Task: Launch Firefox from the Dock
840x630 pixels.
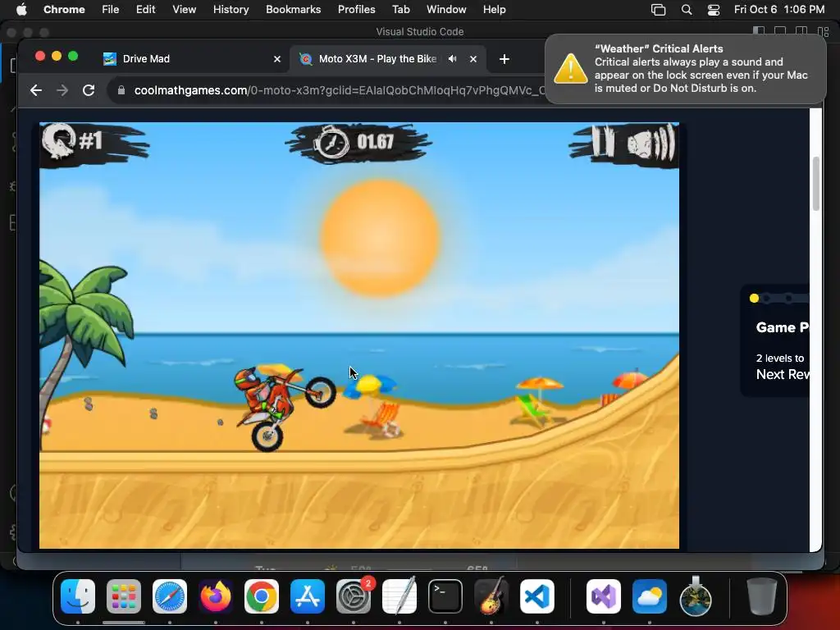Action: coord(216,596)
